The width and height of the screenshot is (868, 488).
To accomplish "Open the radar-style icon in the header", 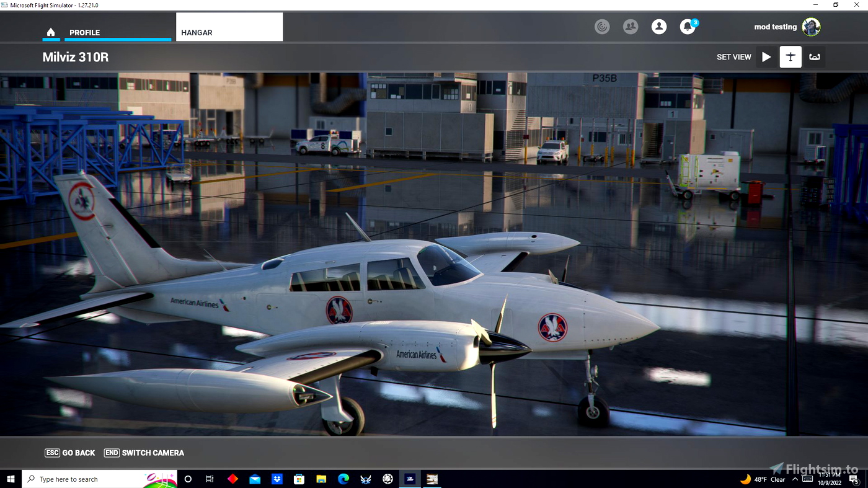I will (602, 27).
